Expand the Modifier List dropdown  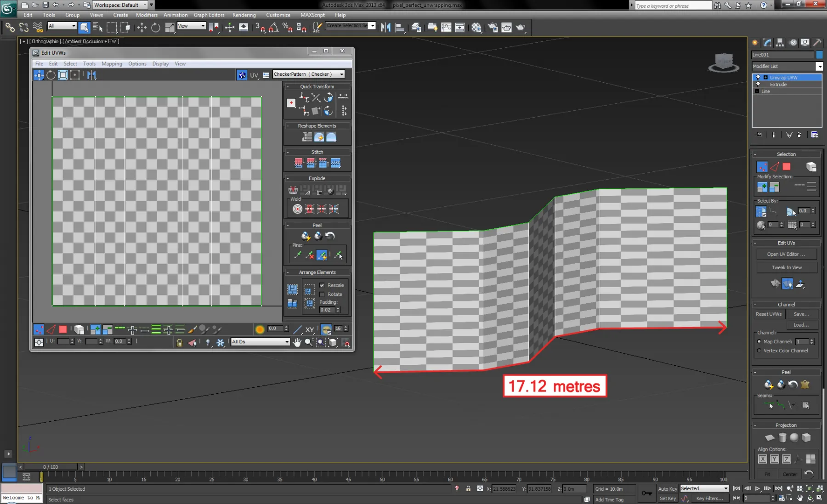[819, 67]
